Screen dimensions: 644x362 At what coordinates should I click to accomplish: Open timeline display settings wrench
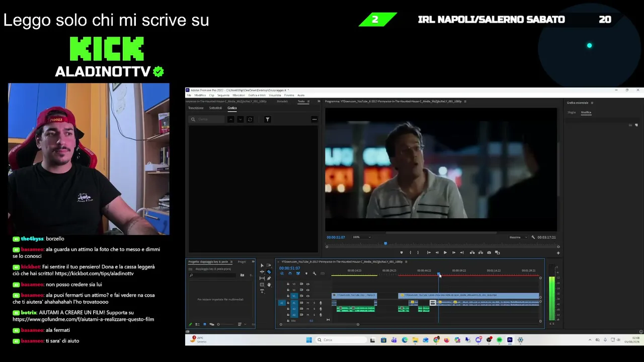[314, 274]
